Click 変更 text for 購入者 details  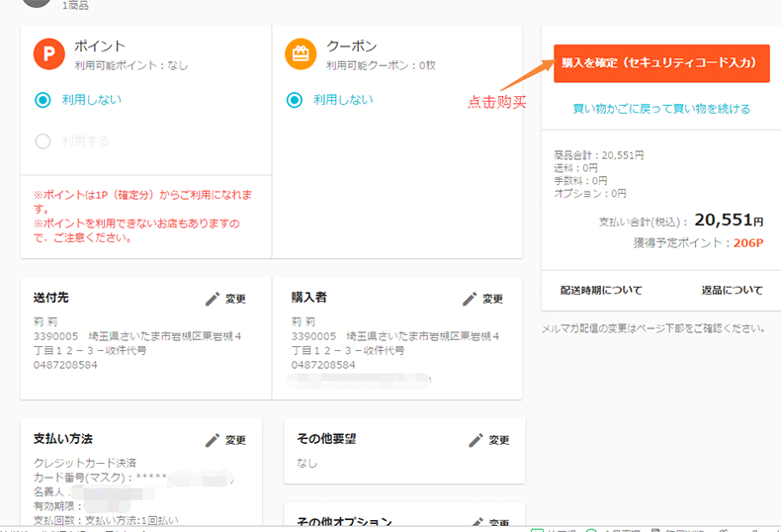493,299
